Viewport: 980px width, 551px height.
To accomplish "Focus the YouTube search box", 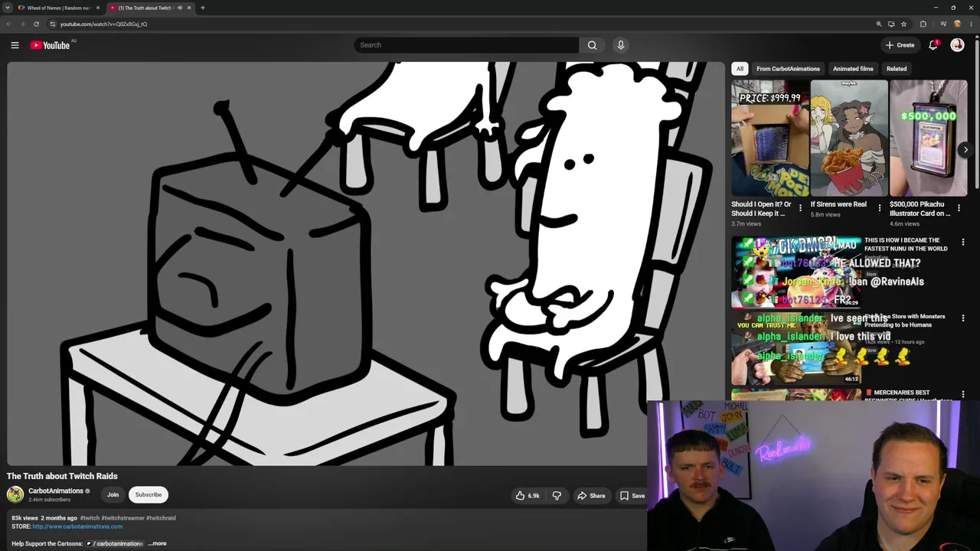I will coord(466,45).
